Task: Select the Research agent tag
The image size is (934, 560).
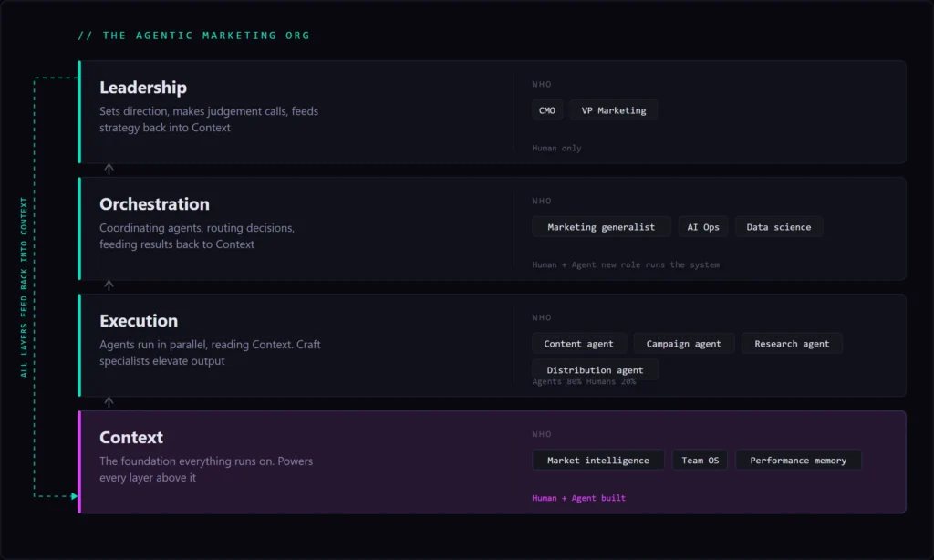Action: tap(792, 344)
